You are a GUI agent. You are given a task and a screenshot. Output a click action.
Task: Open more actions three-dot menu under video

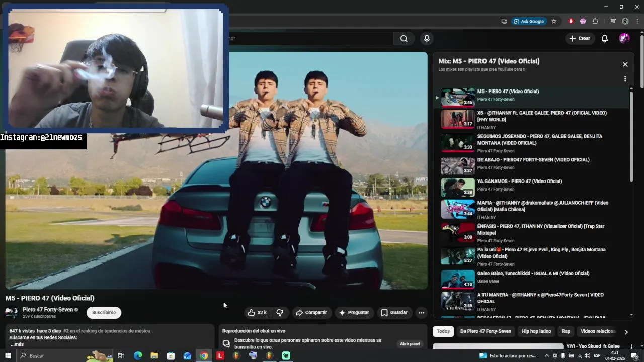(x=421, y=313)
